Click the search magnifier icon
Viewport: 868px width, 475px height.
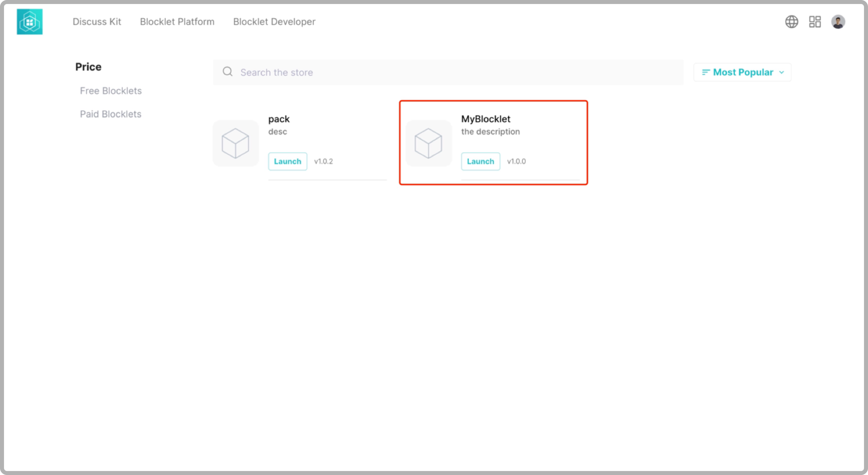point(228,72)
